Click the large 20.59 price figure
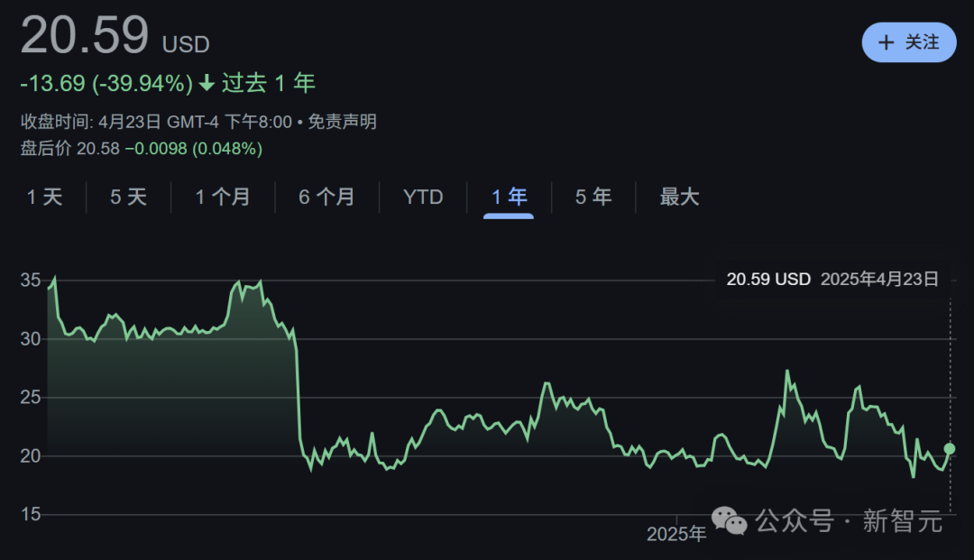Screen dimensions: 974x560 85,36
